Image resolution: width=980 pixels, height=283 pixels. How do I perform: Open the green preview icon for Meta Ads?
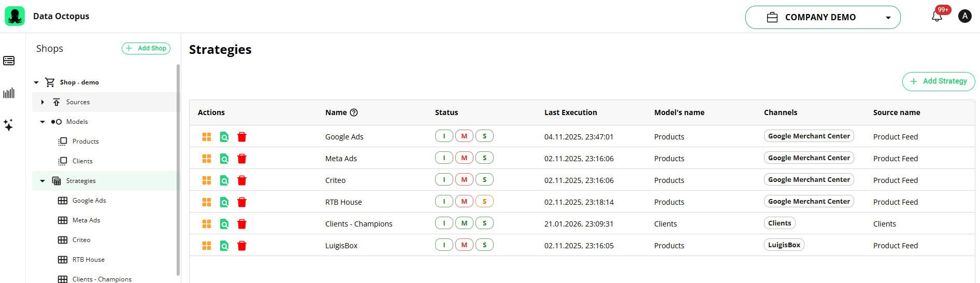224,159
